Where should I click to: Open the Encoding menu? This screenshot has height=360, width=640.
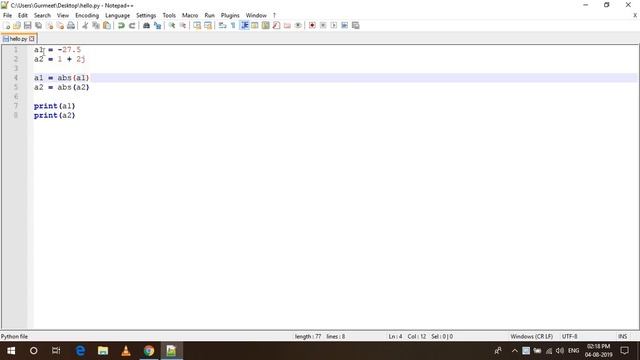coord(87,15)
